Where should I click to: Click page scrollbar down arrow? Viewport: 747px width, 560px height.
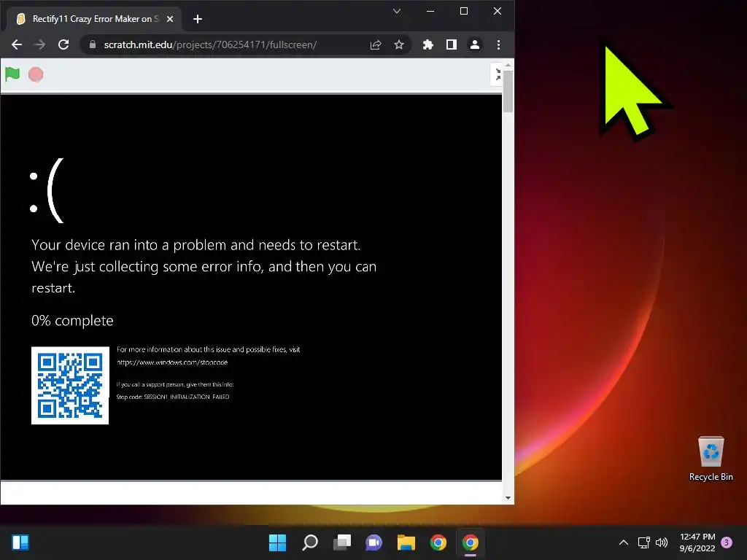(508, 498)
